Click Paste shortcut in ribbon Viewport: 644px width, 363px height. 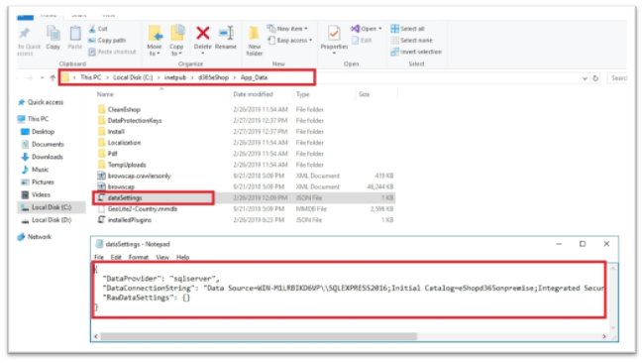coord(112,52)
